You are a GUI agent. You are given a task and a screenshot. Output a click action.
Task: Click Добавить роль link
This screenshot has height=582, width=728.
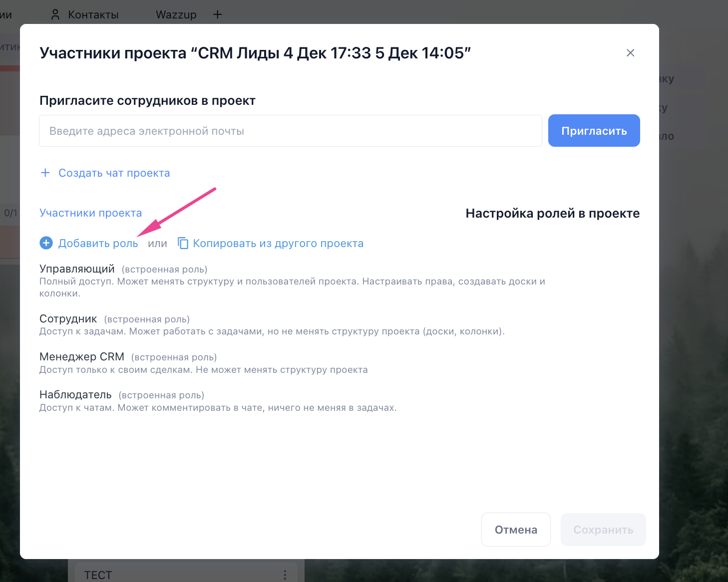click(x=98, y=244)
